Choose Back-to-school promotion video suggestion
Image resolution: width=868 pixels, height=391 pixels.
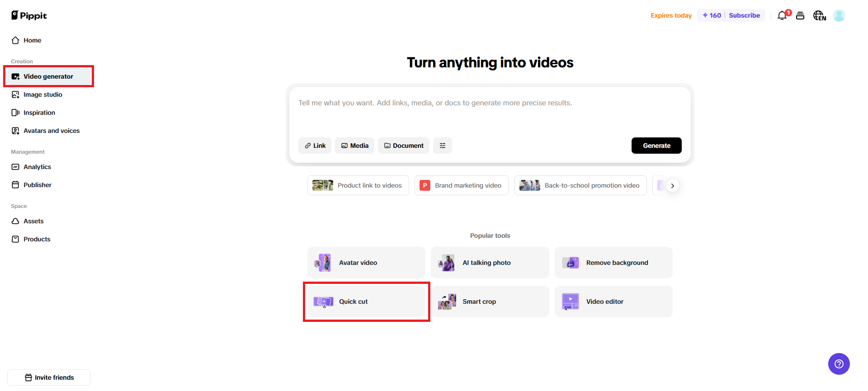[580, 185]
